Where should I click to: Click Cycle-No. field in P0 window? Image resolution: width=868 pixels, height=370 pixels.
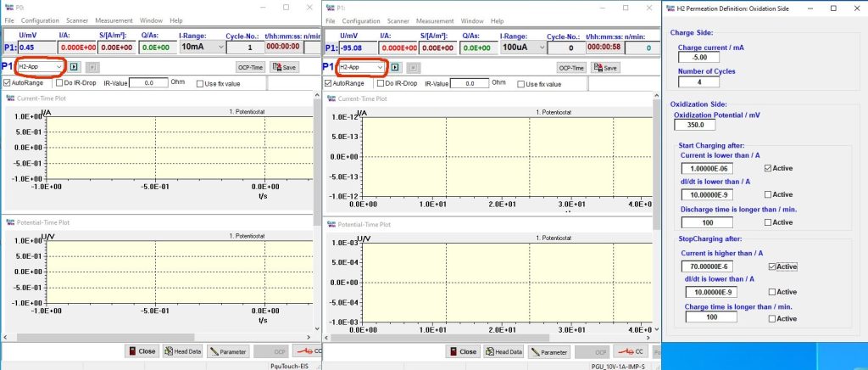[244, 47]
